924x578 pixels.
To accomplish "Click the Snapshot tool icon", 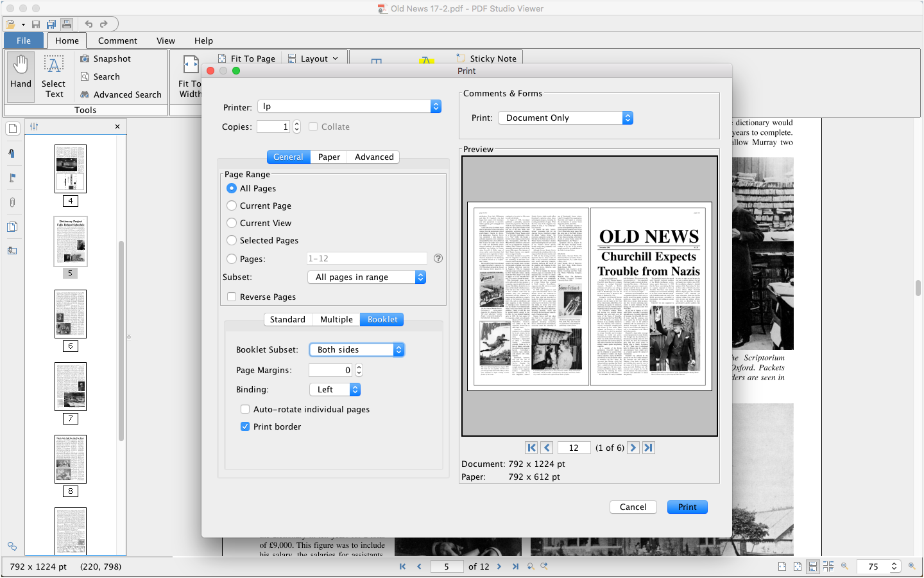I will tap(85, 58).
